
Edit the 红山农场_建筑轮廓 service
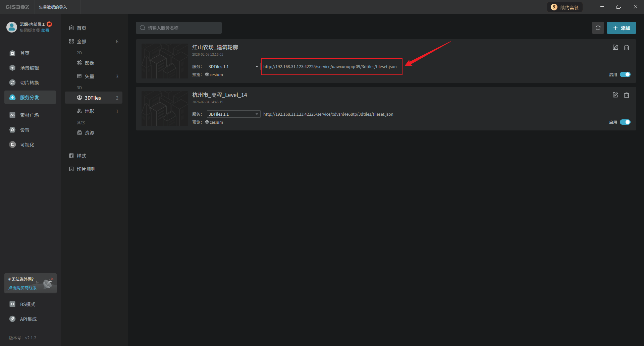coord(615,48)
